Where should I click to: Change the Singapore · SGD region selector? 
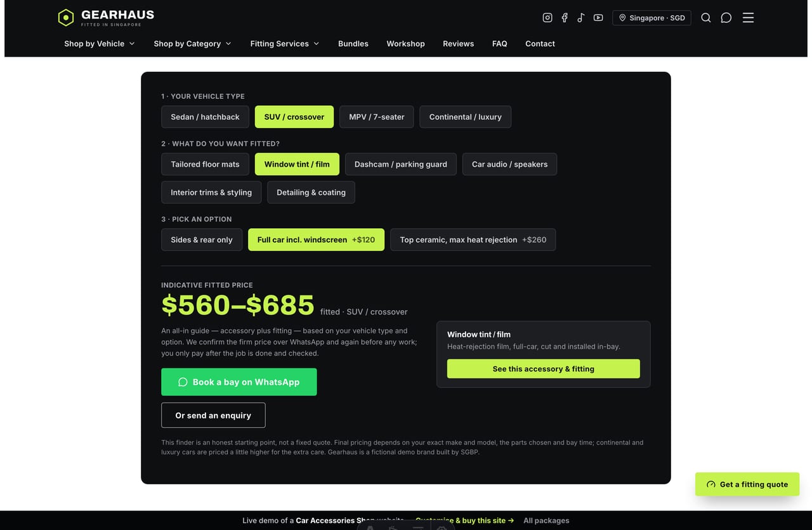click(x=652, y=18)
